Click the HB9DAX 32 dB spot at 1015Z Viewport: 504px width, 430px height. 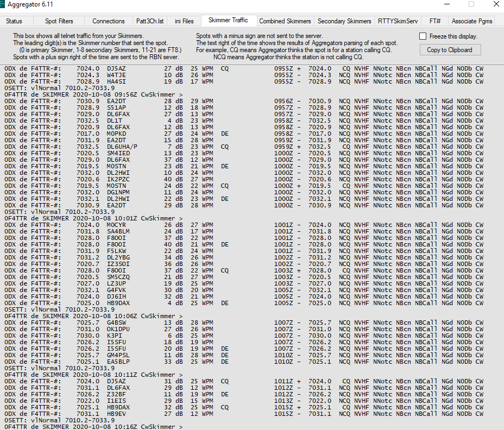pyautogui.click(x=244, y=407)
